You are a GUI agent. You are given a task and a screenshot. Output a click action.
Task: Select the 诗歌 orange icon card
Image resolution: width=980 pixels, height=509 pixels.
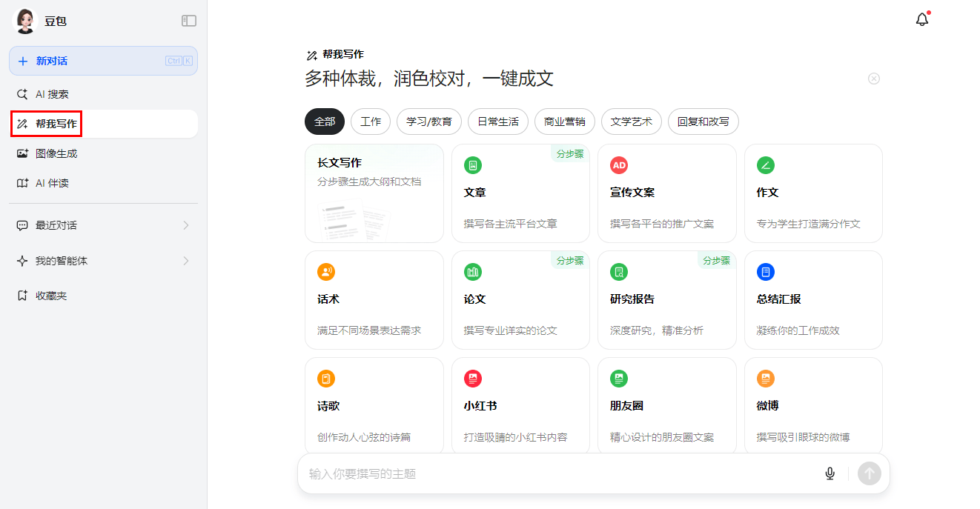(x=326, y=379)
